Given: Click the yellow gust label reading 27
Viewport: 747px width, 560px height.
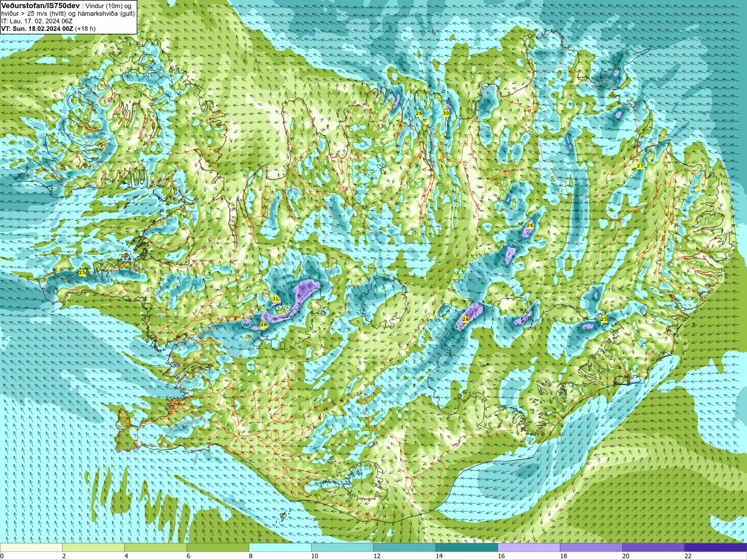Looking at the screenshot, I should (640, 166).
